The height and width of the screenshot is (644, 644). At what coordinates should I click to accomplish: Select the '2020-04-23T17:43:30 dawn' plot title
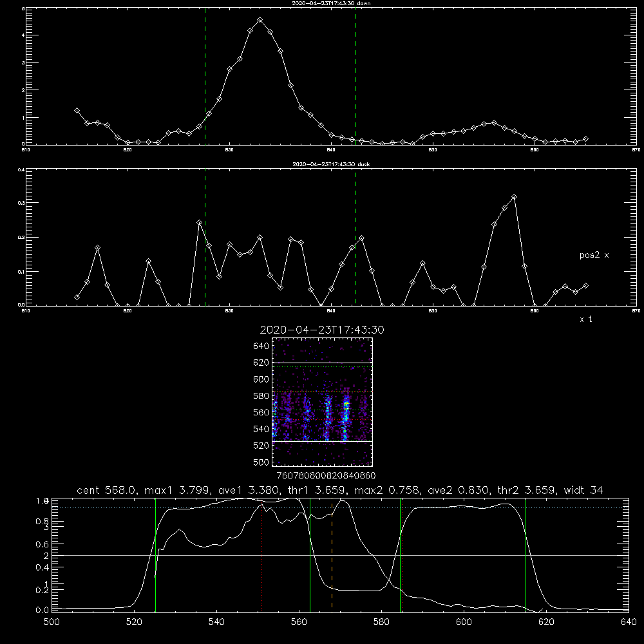click(331, 3)
